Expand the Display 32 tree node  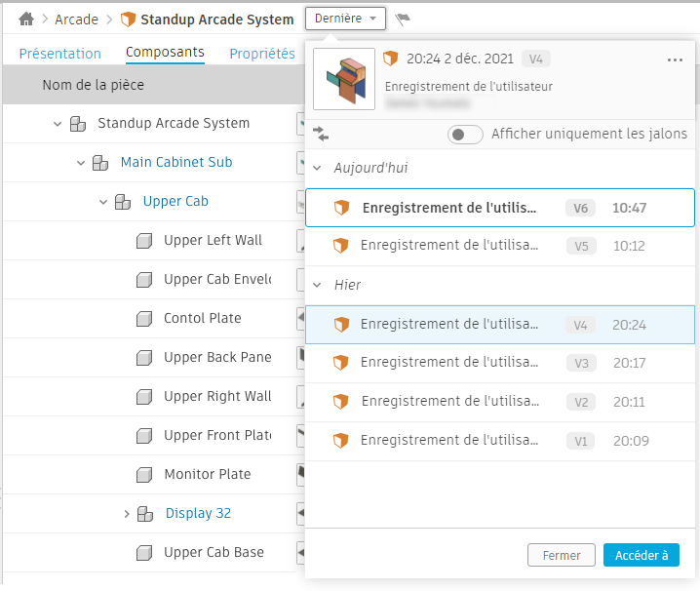(x=127, y=513)
